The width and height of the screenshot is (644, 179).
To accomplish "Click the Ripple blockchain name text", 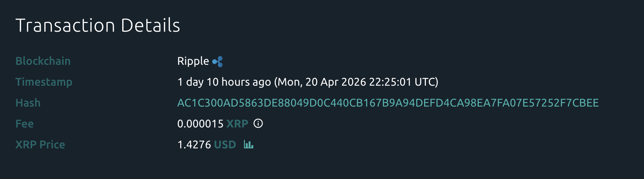I will coord(193,61).
